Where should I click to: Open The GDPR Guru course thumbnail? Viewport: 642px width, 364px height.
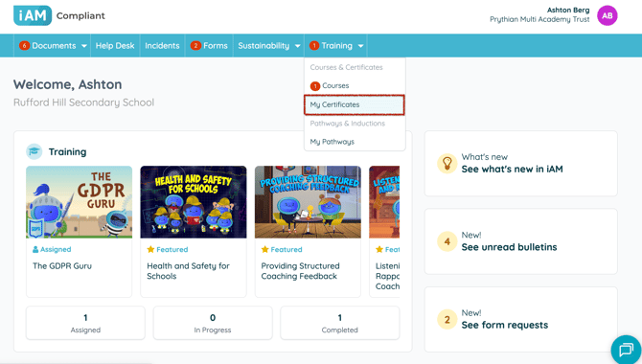(79, 202)
